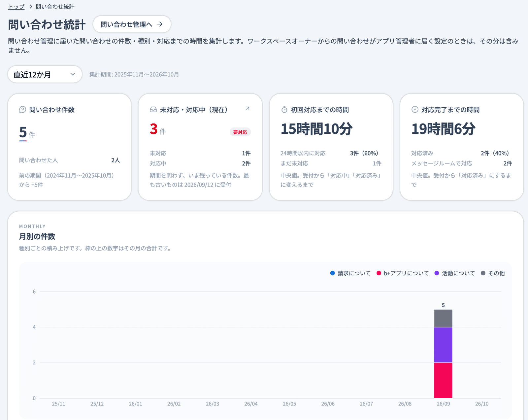Viewport: 528px width, 420px height.
Task: Toggle the 活動について legend item
Action: coord(454,273)
